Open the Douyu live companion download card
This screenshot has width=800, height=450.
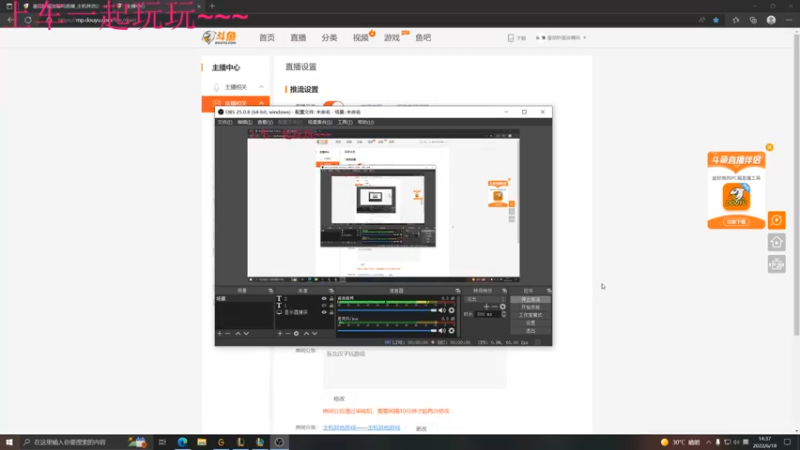(x=736, y=190)
